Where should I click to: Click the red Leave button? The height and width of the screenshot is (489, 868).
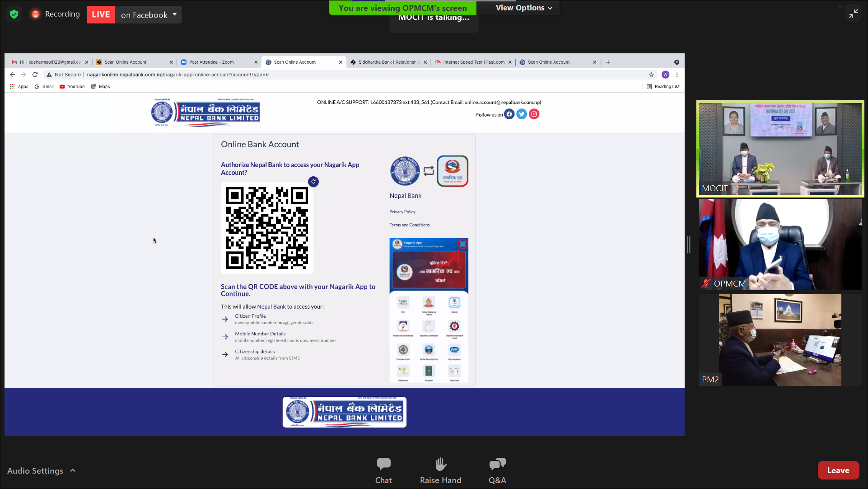(838, 470)
